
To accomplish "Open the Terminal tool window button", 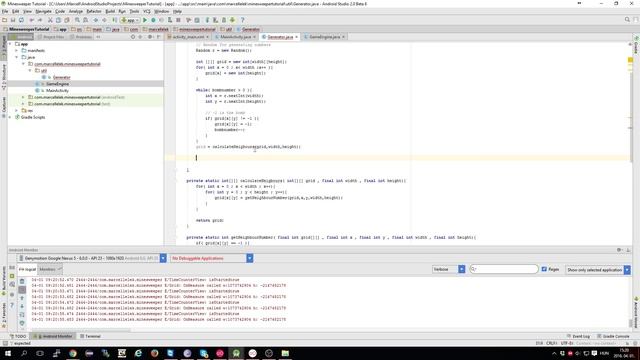I will click(x=90, y=336).
